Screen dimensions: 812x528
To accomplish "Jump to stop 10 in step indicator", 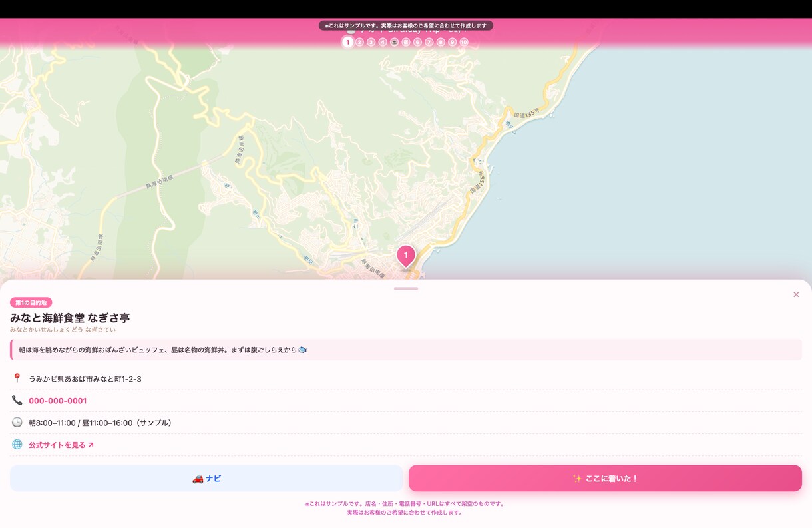I will click(464, 42).
